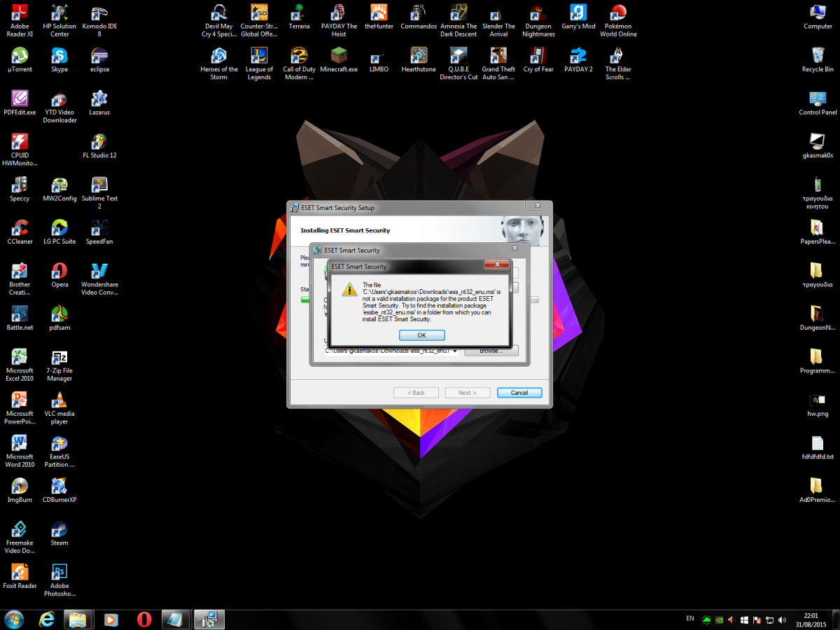Click the Opera icon in the taskbar

pyautogui.click(x=144, y=619)
